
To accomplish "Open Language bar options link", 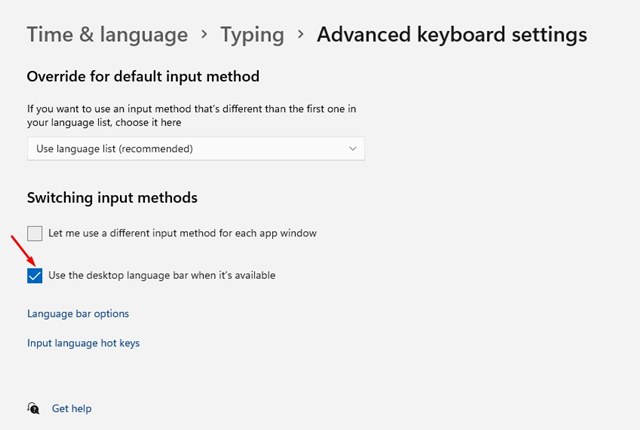I will point(78,314).
